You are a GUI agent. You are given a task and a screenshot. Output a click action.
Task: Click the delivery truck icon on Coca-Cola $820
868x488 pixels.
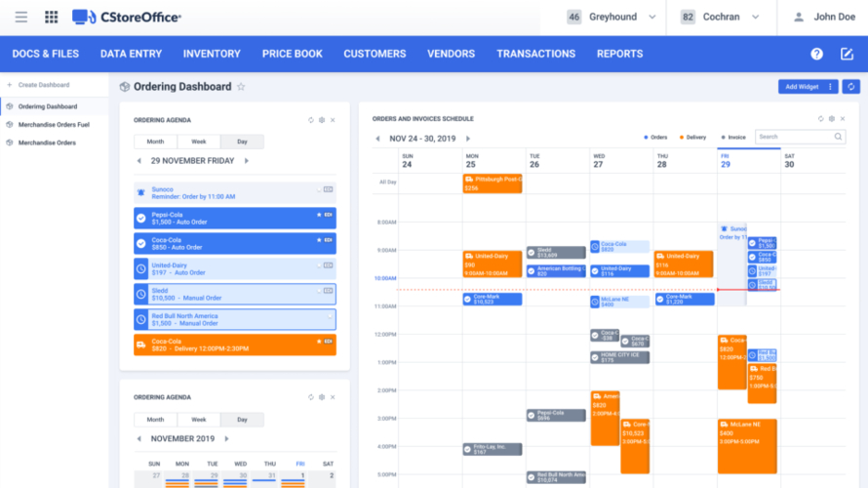[141, 345]
